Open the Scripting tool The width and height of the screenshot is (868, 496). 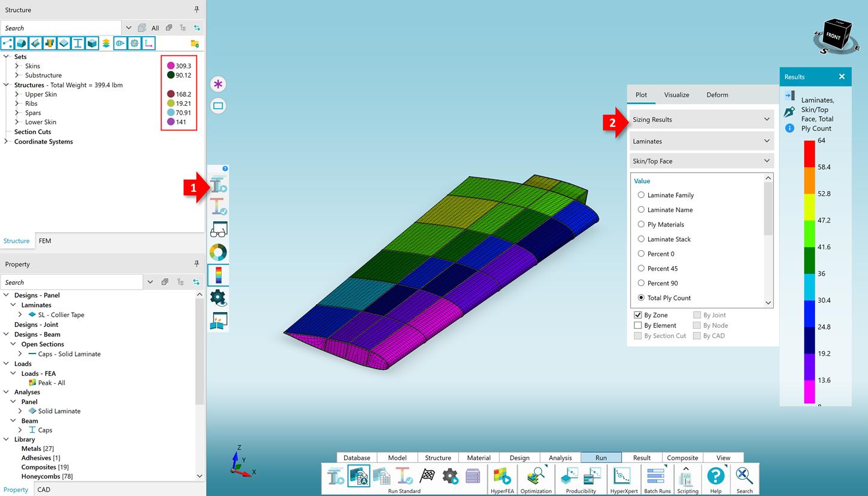(687, 479)
